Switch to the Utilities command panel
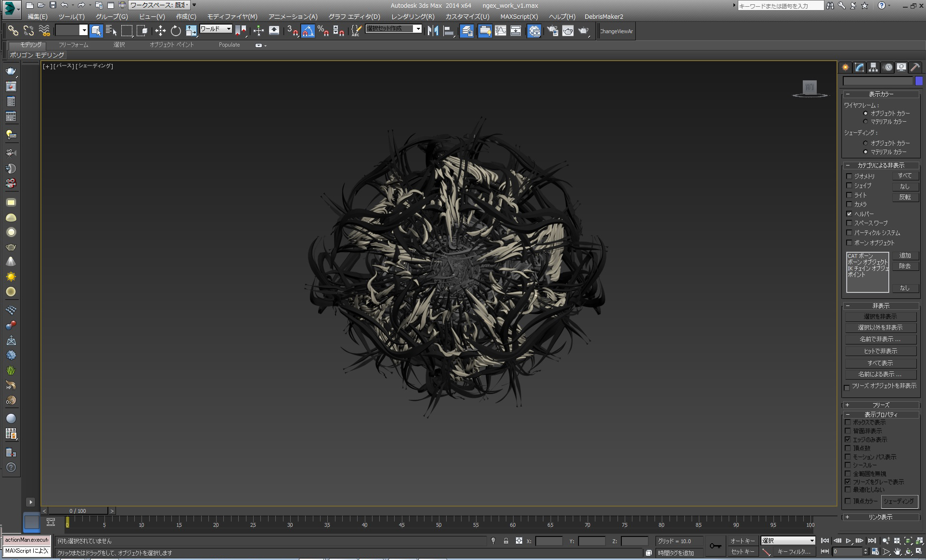The width and height of the screenshot is (926, 560). [x=915, y=67]
